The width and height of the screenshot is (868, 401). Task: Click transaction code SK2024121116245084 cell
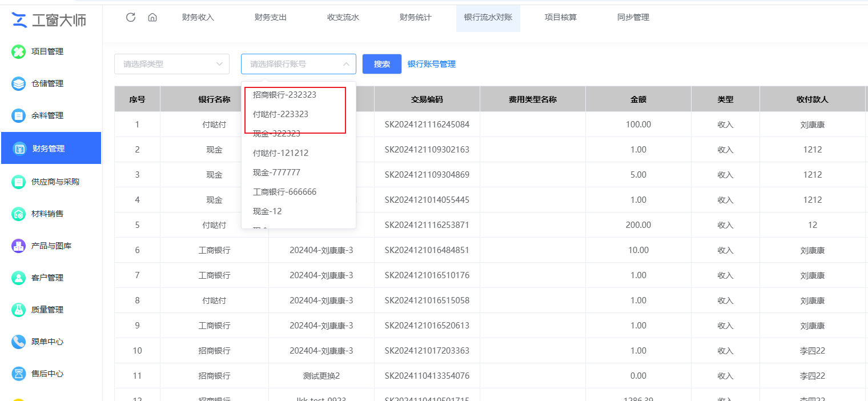click(427, 125)
